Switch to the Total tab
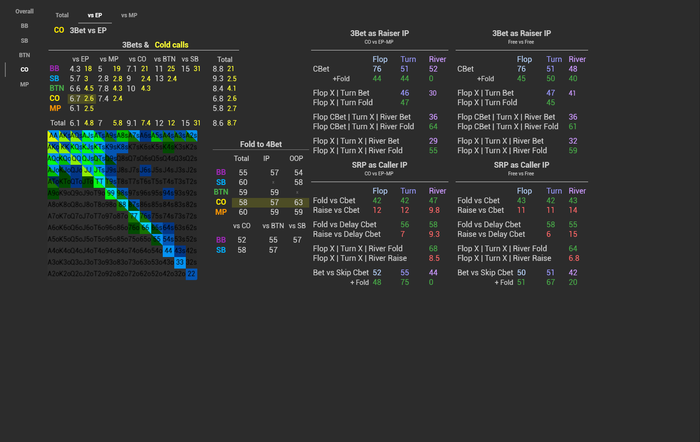This screenshot has height=442, width=700. (62, 15)
